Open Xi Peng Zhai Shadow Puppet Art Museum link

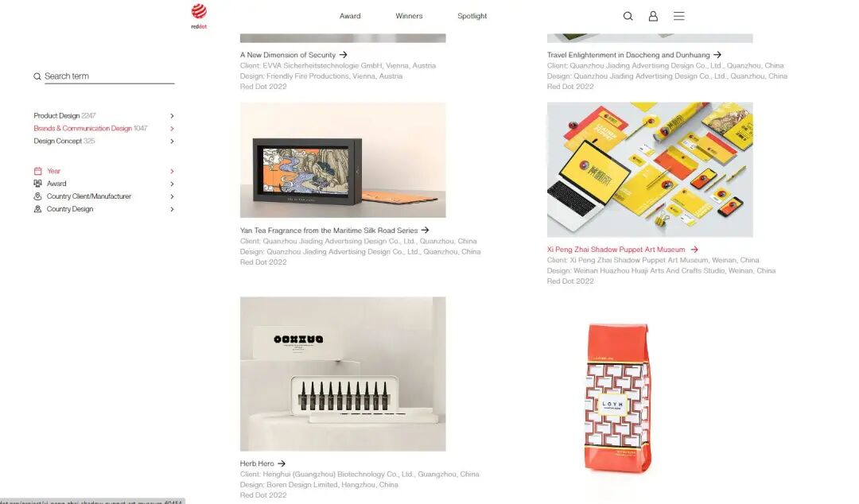[616, 250]
